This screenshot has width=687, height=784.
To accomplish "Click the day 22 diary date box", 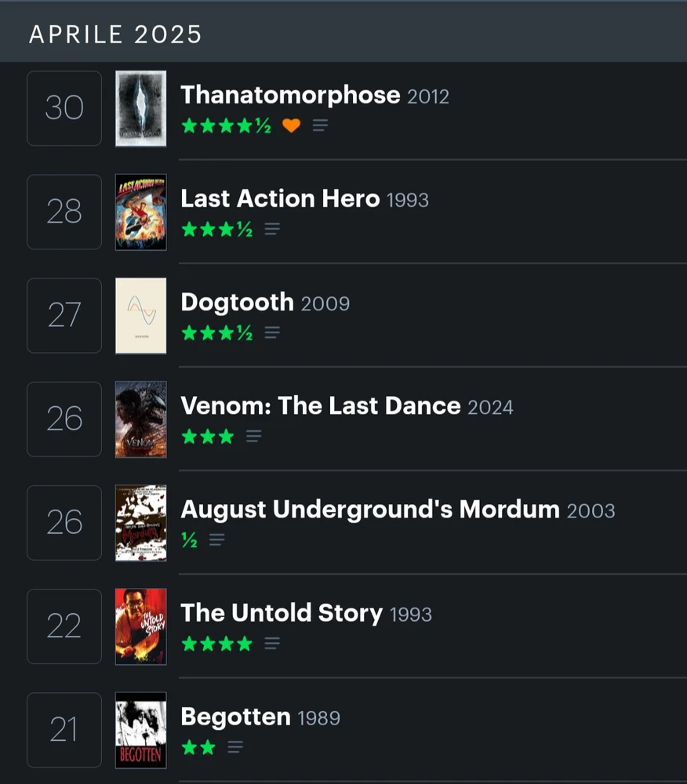I will (x=64, y=626).
